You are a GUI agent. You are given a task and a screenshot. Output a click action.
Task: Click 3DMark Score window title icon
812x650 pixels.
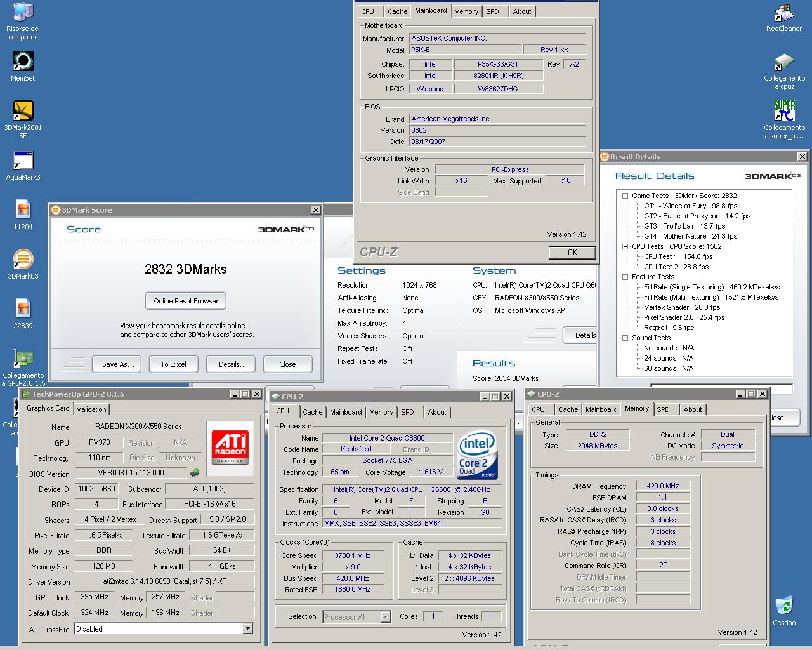tap(56, 210)
